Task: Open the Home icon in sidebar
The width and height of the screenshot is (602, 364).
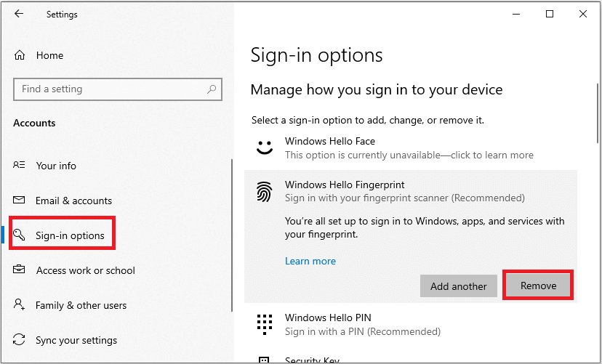Action: point(19,55)
